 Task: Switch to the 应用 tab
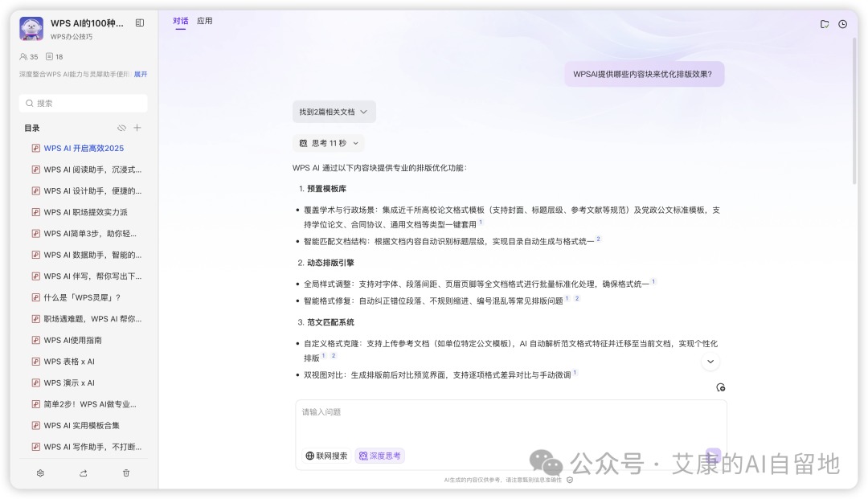(x=205, y=20)
